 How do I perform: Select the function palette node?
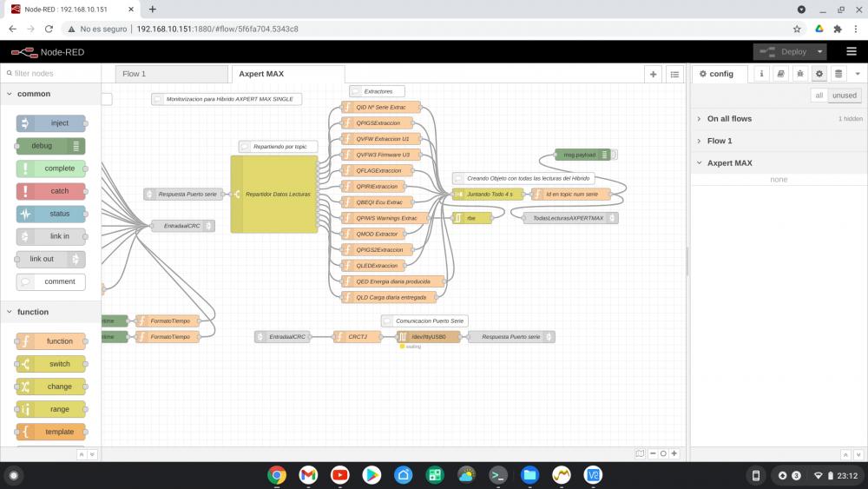51,341
